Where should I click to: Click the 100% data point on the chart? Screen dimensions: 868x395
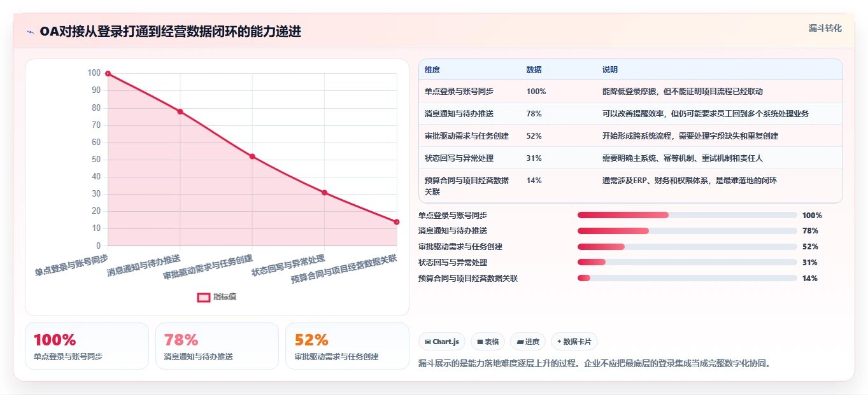coord(108,74)
